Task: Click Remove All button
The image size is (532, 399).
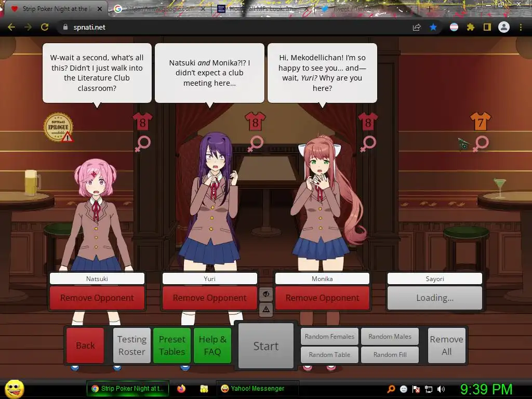Action: (x=446, y=345)
